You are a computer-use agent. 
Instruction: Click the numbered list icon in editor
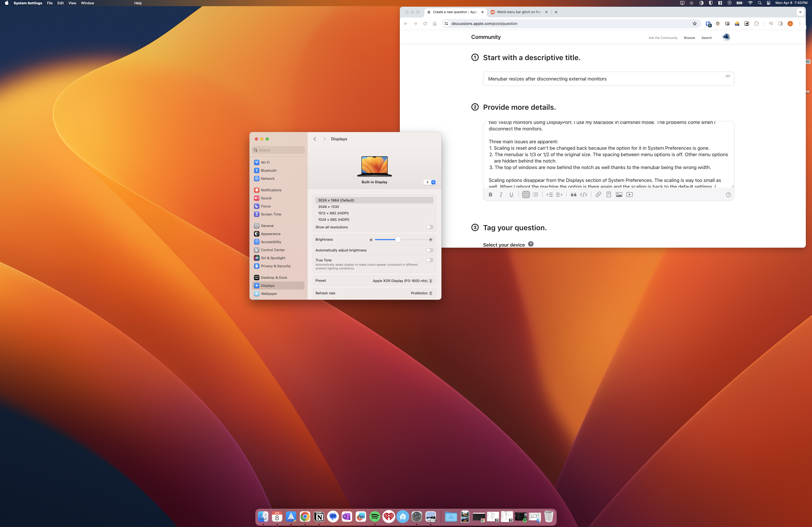pyautogui.click(x=526, y=195)
